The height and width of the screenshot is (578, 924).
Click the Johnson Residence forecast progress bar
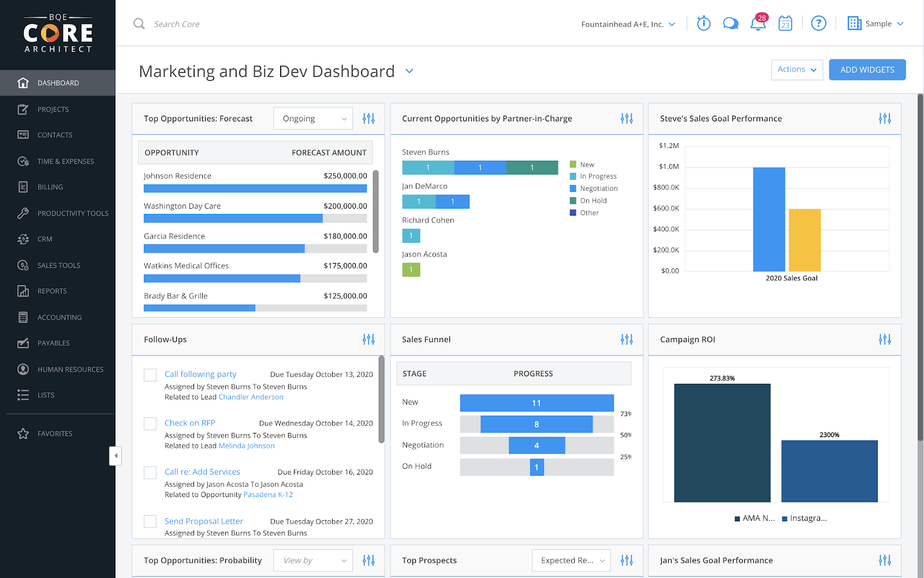click(255, 188)
